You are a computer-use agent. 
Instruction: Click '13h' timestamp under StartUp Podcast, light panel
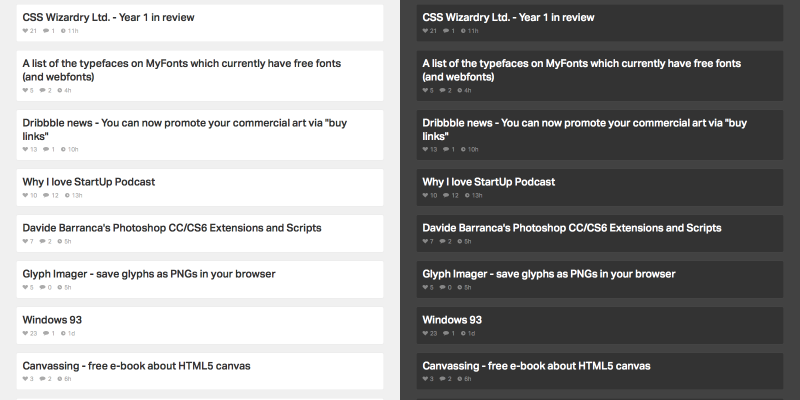77,195
